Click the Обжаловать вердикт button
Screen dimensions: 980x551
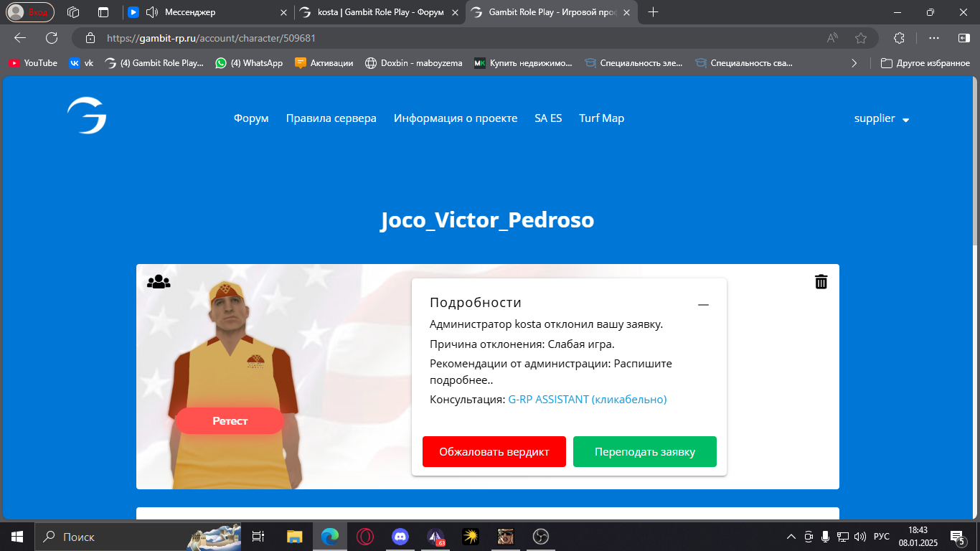click(494, 452)
